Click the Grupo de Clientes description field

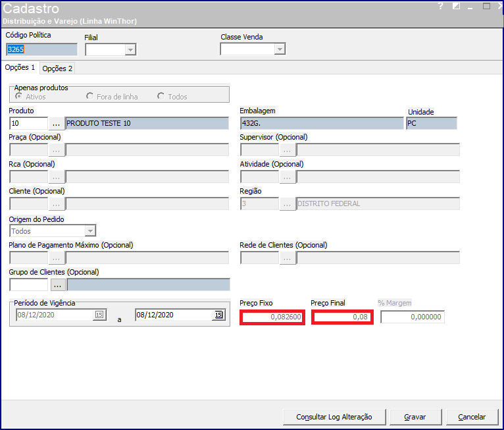148,285
